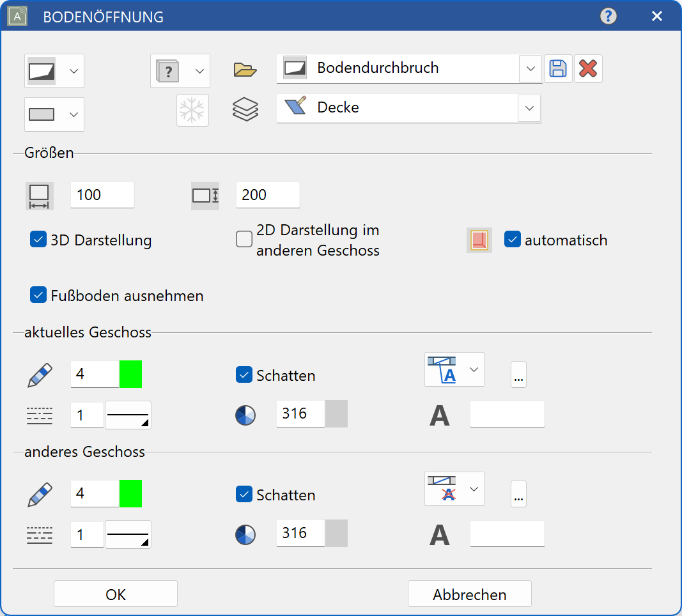Click pen number field 4 in anderes Geschoss

tap(95, 493)
